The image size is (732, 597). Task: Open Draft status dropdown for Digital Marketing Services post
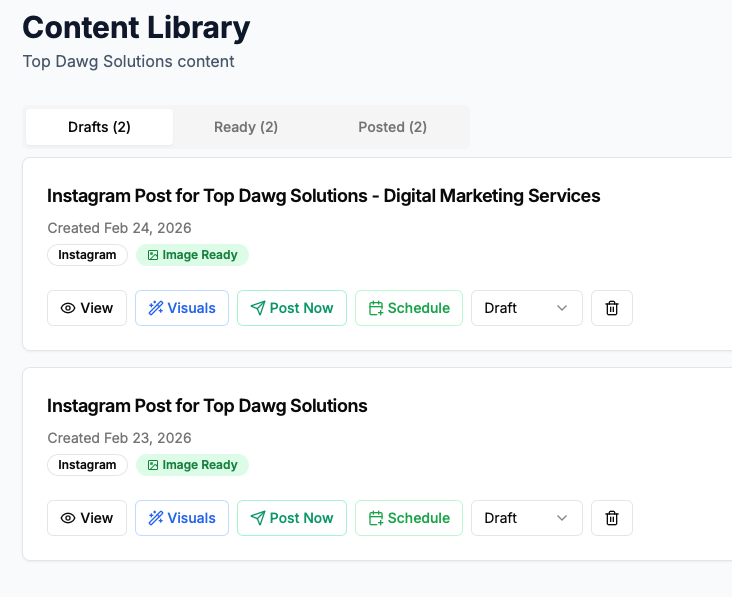pos(527,308)
